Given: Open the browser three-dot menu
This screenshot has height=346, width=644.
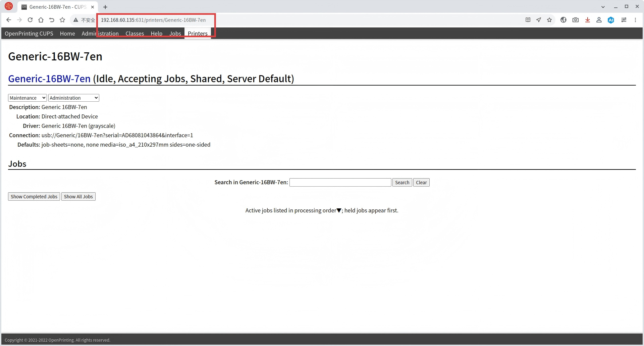Looking at the screenshot, I should point(635,20).
